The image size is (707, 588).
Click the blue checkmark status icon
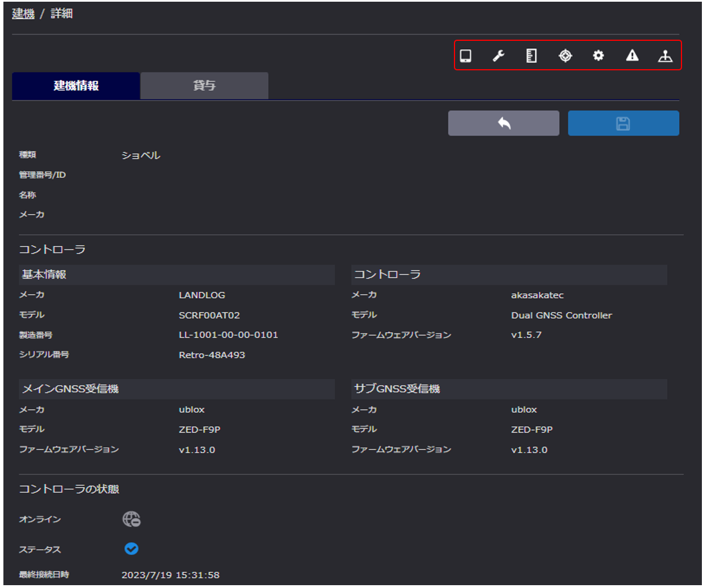click(131, 549)
